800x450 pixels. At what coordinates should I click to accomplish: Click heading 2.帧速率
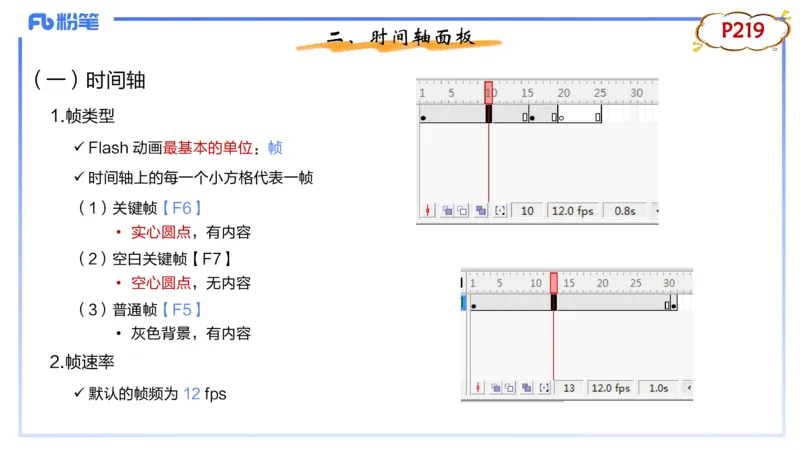click(82, 362)
